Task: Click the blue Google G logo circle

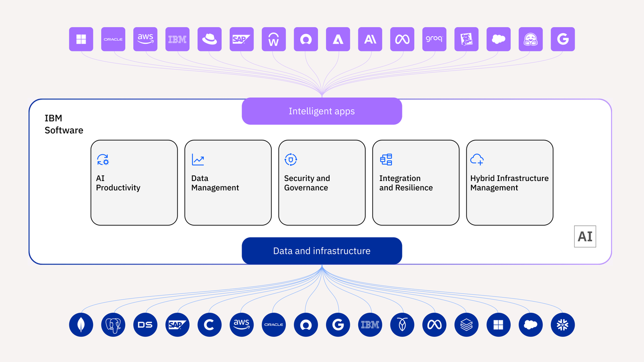Action: point(338,325)
